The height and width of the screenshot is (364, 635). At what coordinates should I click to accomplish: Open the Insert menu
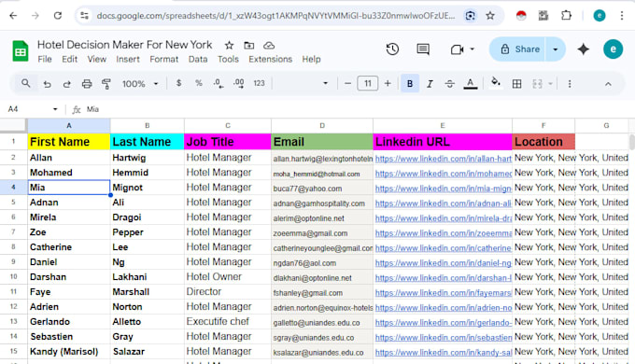click(128, 59)
